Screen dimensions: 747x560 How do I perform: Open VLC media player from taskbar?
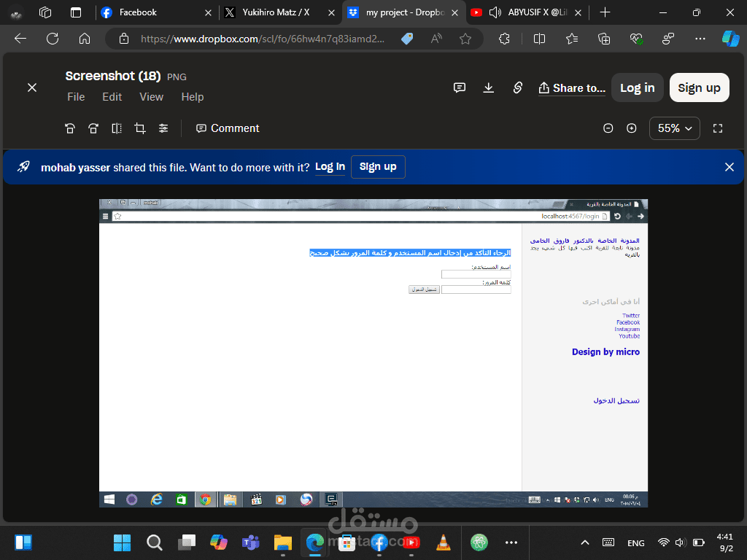(444, 542)
